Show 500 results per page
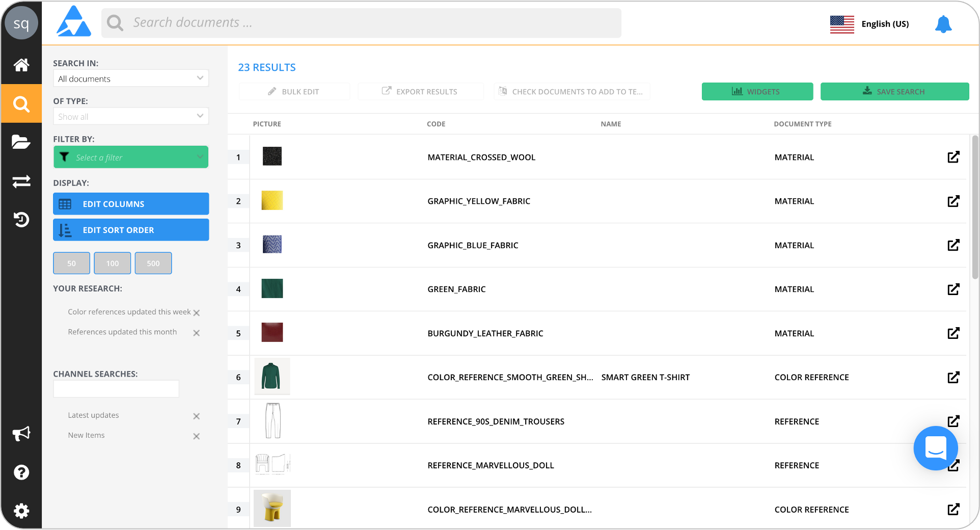Screen dimensions: 980x530 pyautogui.click(x=153, y=263)
